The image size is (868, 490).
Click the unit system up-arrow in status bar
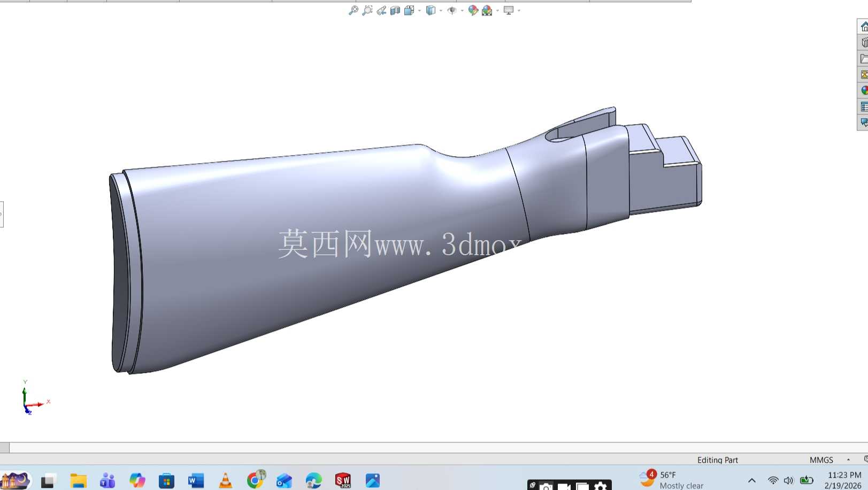(x=848, y=460)
